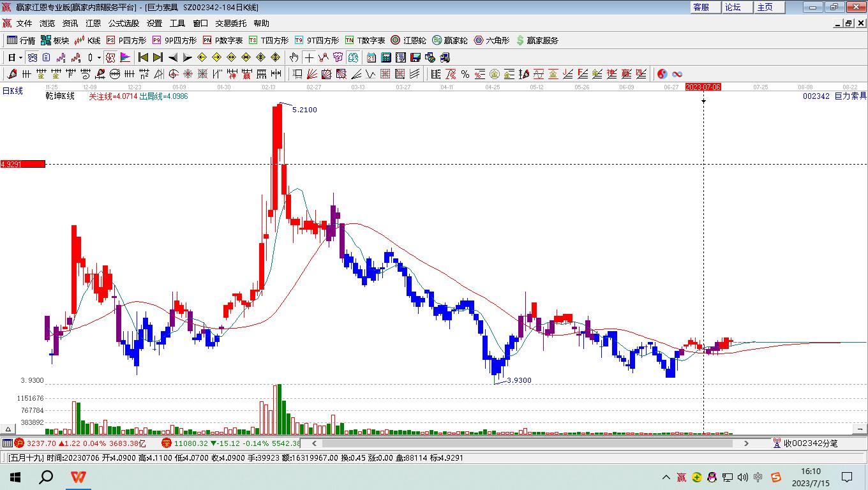868x490 pixels.
Task: Open the 江恩 menu
Action: [x=93, y=24]
